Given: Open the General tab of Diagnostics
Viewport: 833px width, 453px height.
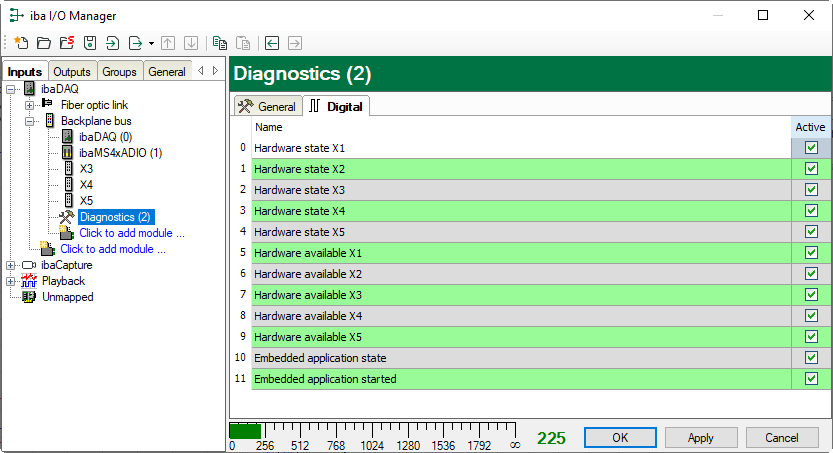Looking at the screenshot, I should click(x=267, y=106).
